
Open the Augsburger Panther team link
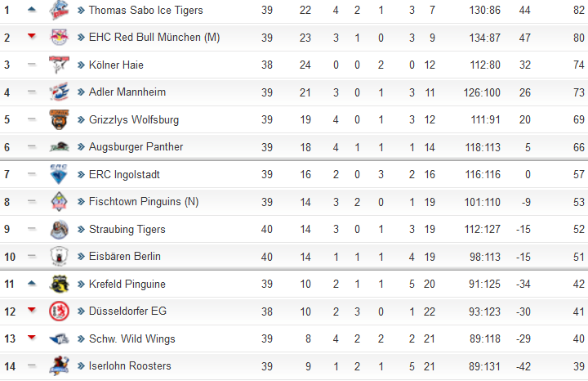[x=136, y=147]
